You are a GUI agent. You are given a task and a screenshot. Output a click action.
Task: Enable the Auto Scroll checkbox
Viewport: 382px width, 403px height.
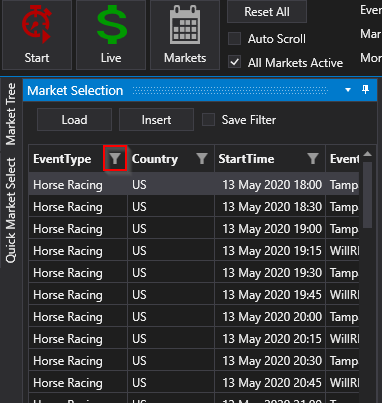tap(234, 39)
